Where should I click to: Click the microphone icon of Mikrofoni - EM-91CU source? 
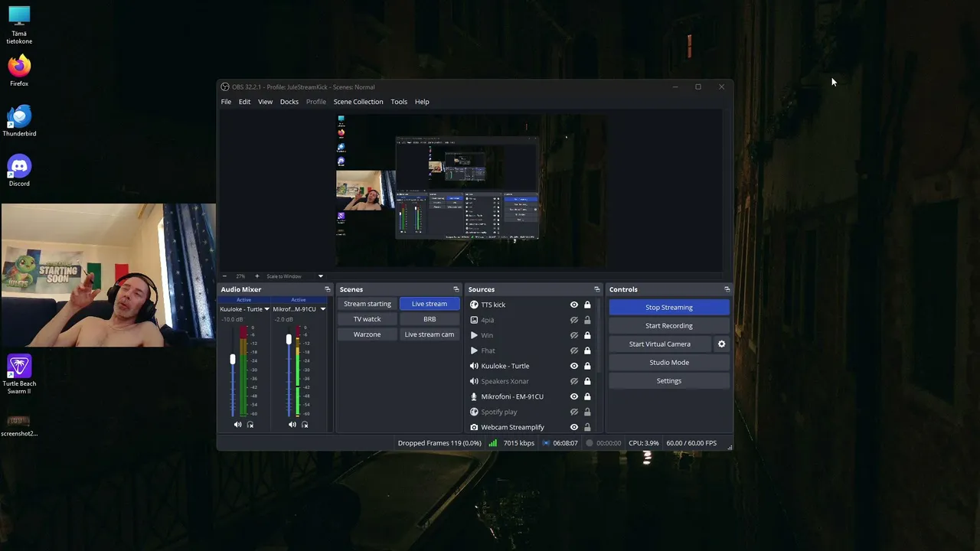pos(474,396)
